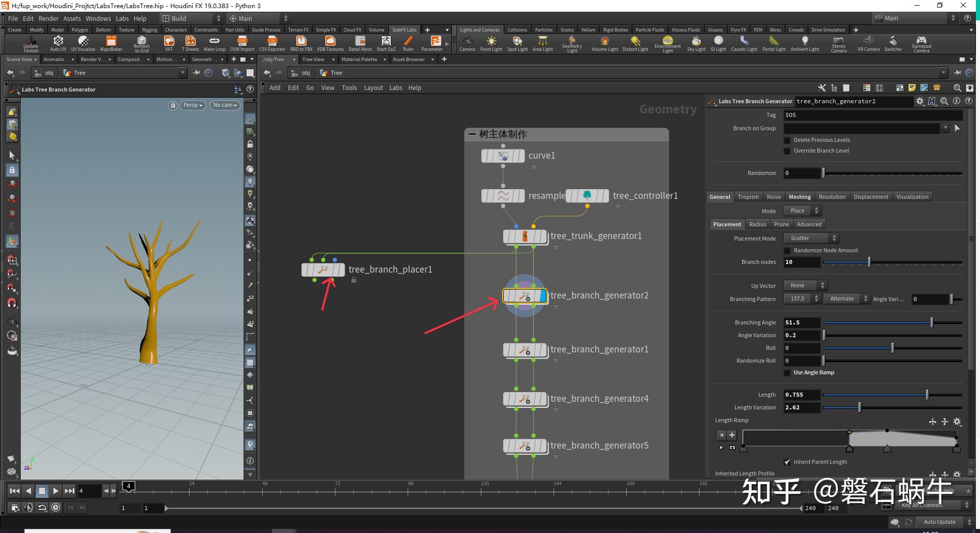Click the Branching Angle slider
Viewport: 980px width, 533px height.
(893, 322)
